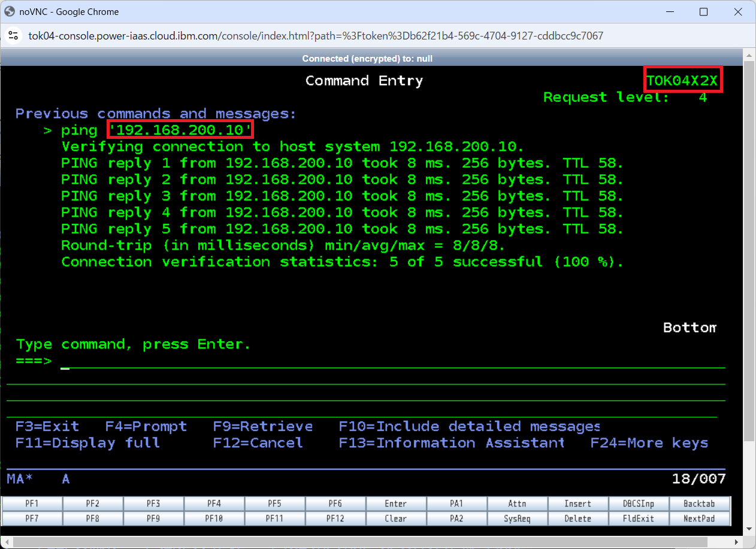This screenshot has width=756, height=549.
Task: Click the NextPad key button
Action: pos(699,518)
